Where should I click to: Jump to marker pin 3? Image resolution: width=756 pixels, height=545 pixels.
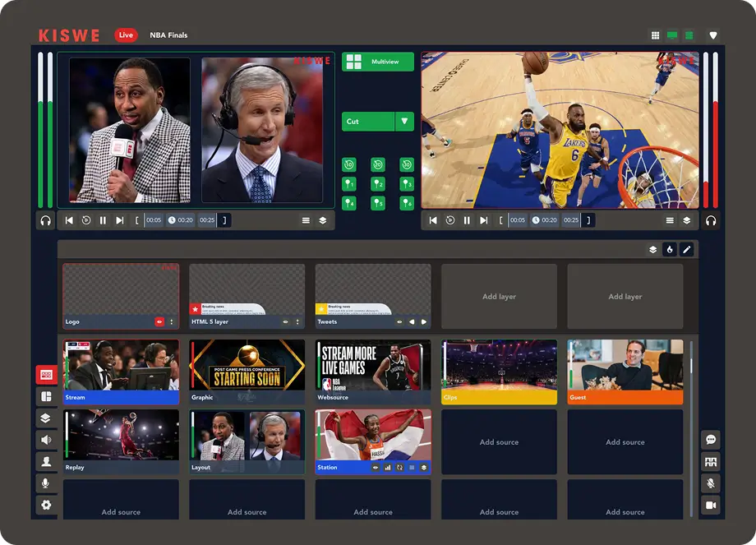coord(407,184)
